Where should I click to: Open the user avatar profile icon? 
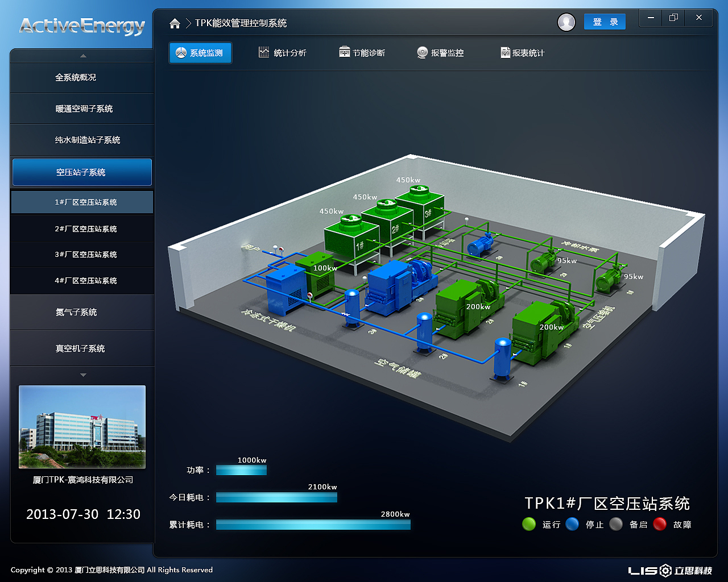point(566,22)
